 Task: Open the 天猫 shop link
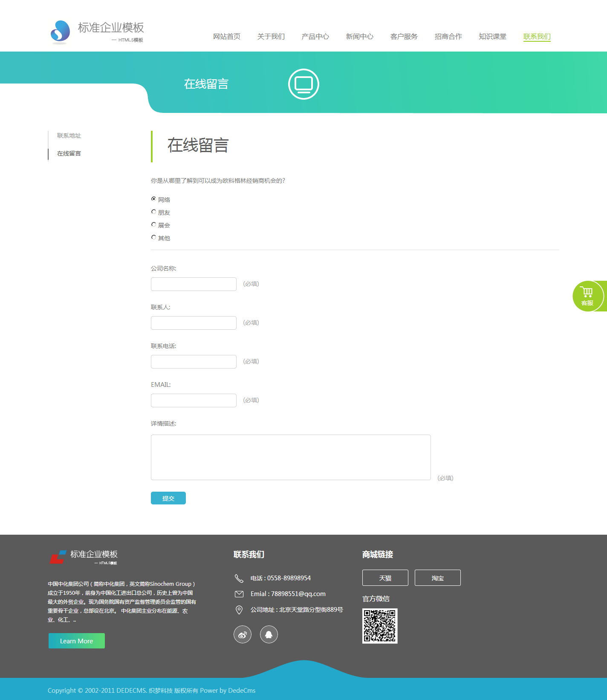(385, 578)
